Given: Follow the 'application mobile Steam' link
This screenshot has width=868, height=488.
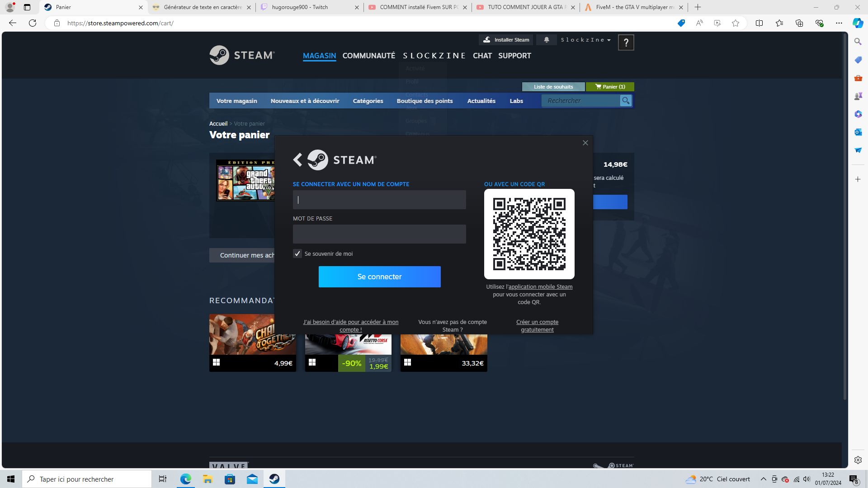Looking at the screenshot, I should (541, 287).
